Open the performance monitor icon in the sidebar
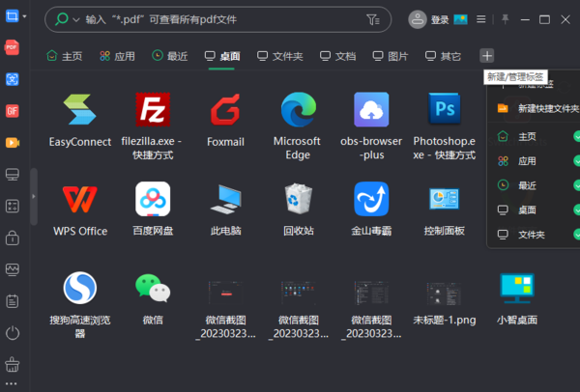580x392 pixels. click(13, 269)
